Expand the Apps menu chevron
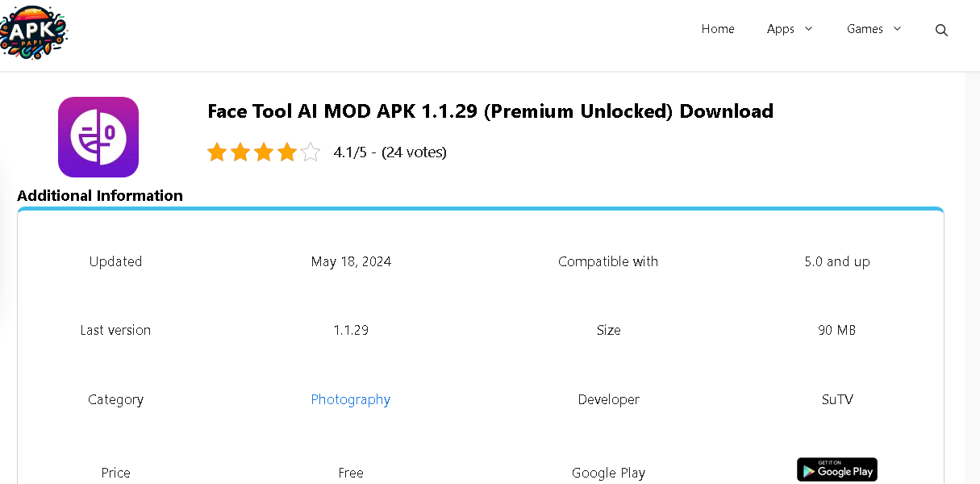This screenshot has height=484, width=980. coord(808,29)
